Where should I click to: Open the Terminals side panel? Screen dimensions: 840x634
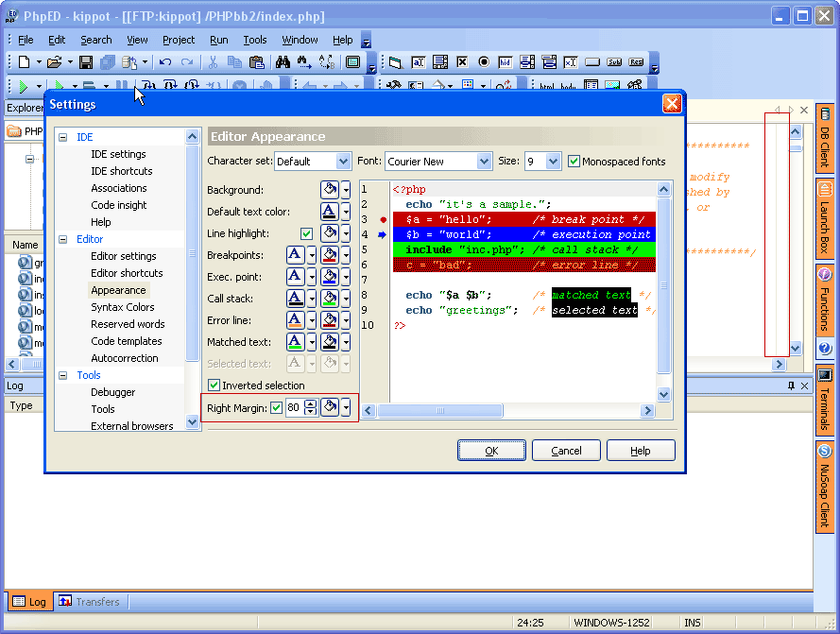pyautogui.click(x=825, y=400)
